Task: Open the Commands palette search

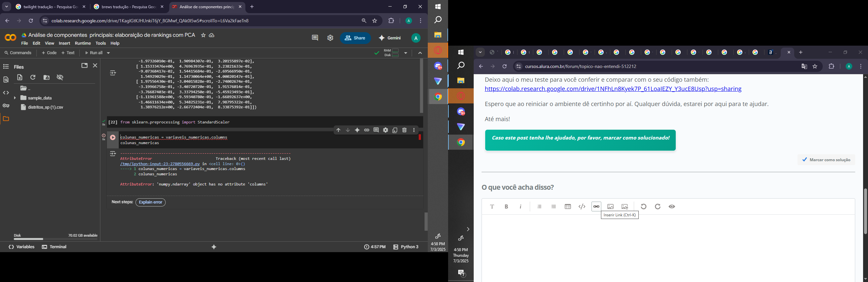Action: point(18,53)
